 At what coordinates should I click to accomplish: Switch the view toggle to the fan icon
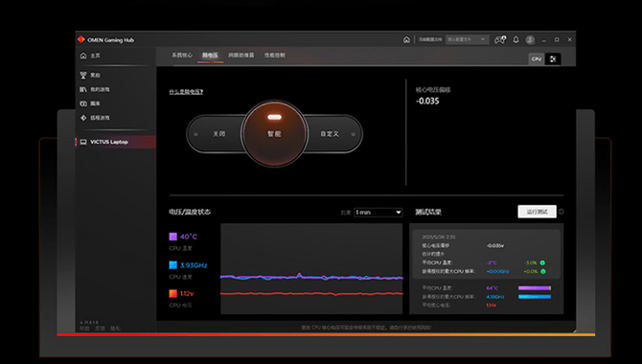[x=553, y=59]
